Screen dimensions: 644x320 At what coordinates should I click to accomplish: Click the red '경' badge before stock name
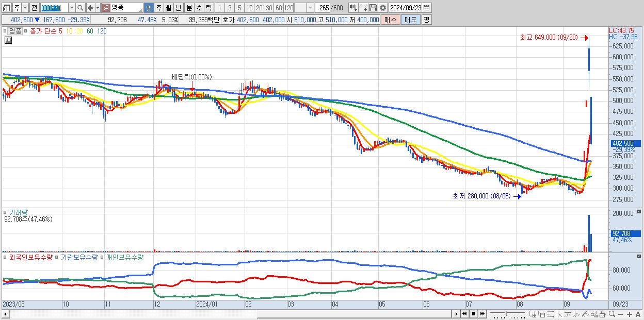[106, 8]
